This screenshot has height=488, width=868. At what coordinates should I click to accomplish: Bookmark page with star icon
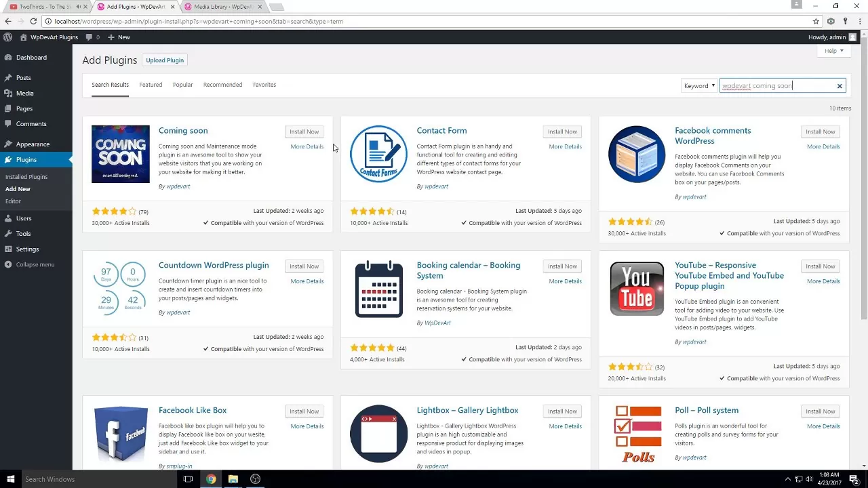click(816, 21)
